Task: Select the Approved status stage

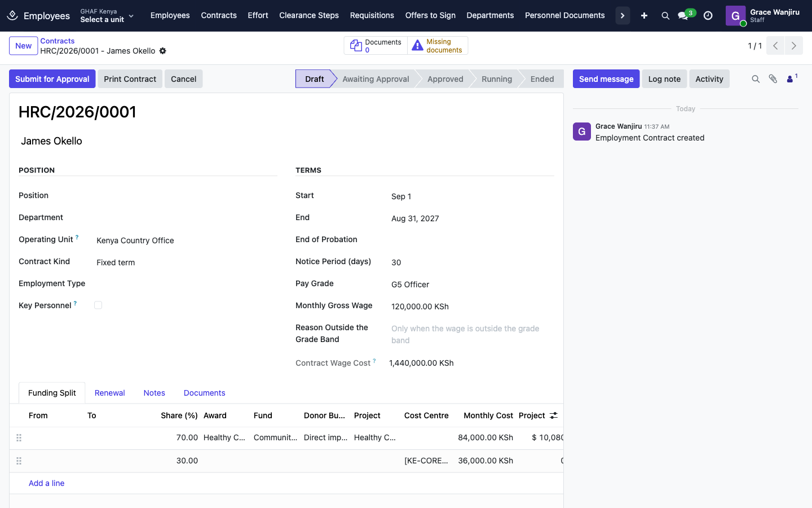Action: coord(445,79)
